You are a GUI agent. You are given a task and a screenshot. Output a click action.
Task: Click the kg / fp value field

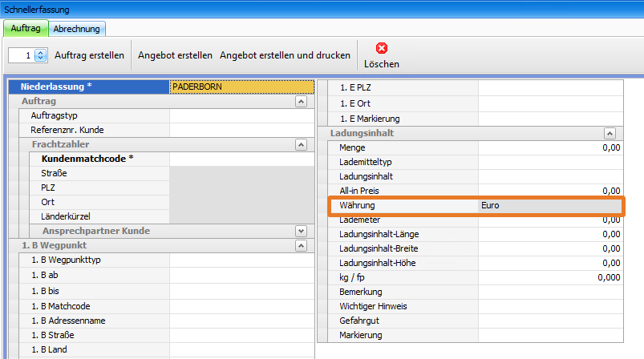(x=549, y=277)
